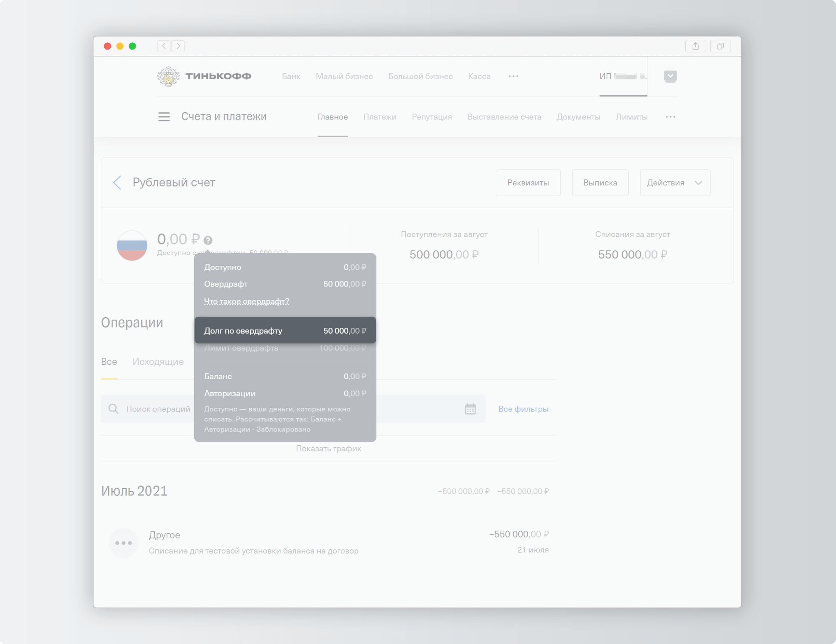The height and width of the screenshot is (644, 836).
Task: Click the Реквизиты button
Action: tap(528, 183)
